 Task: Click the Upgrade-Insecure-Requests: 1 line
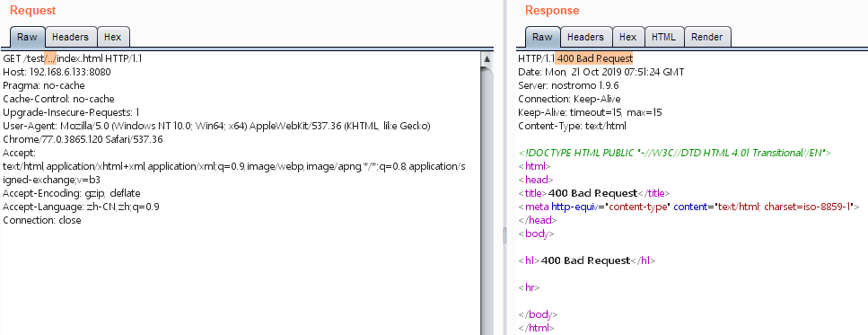click(x=71, y=112)
